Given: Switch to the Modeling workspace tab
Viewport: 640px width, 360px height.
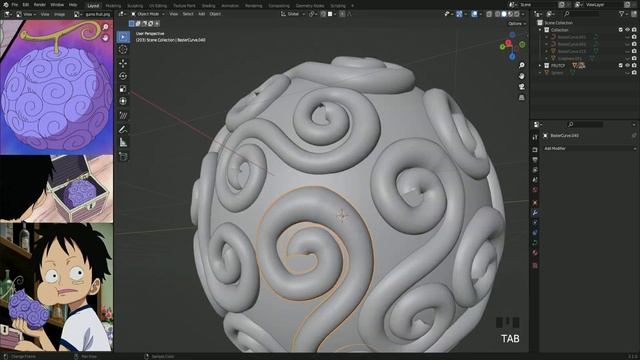Looking at the screenshot, I should [113, 6].
